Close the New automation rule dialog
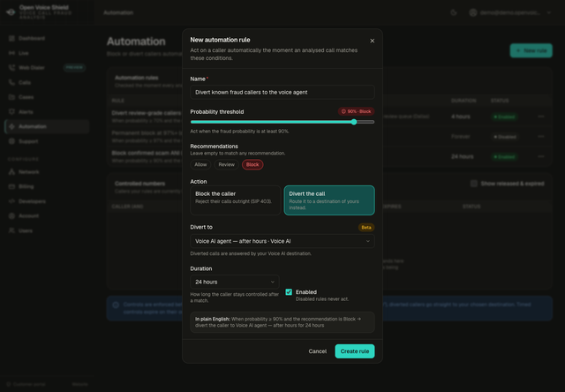The height and width of the screenshot is (392, 565). point(373,41)
